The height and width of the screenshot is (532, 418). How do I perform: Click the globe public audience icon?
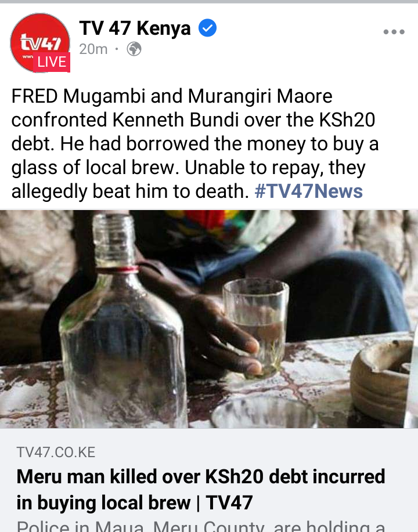point(134,49)
